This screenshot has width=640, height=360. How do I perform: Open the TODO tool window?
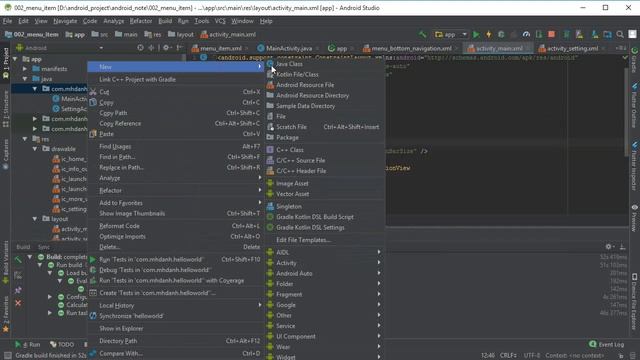tap(62, 344)
